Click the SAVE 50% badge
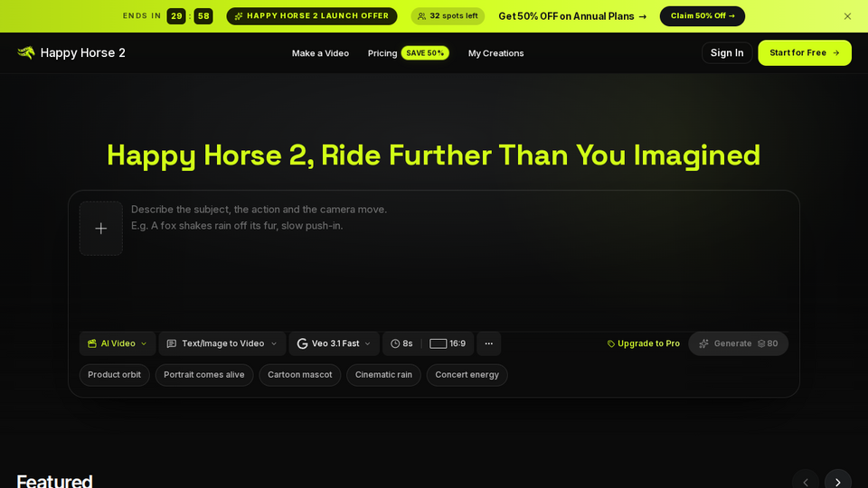Image resolution: width=868 pixels, height=488 pixels. [425, 53]
